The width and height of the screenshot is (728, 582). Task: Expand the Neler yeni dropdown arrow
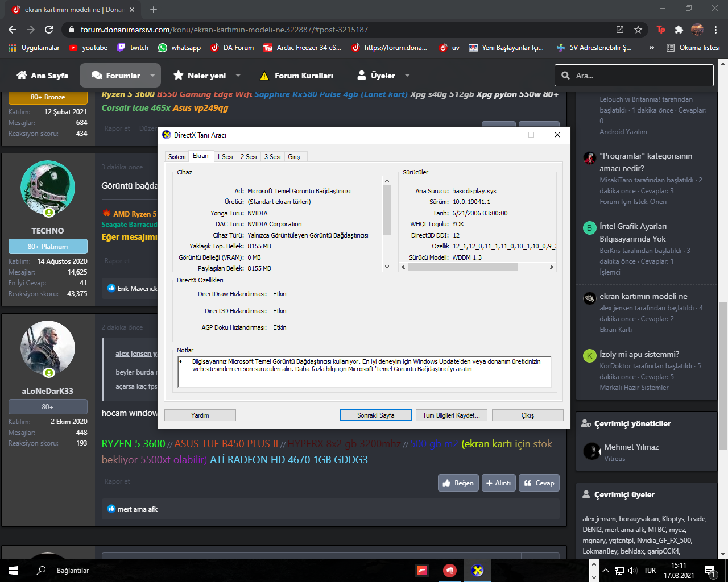tap(238, 76)
